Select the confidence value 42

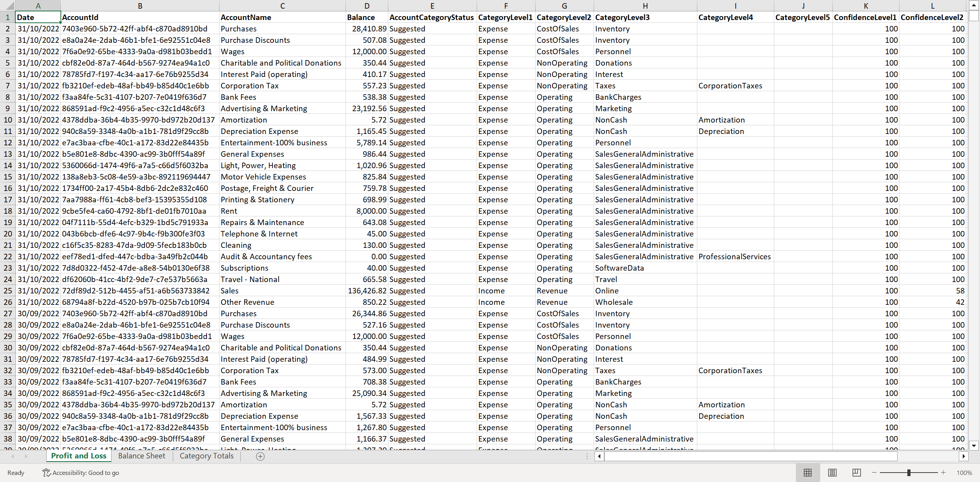[x=932, y=302]
